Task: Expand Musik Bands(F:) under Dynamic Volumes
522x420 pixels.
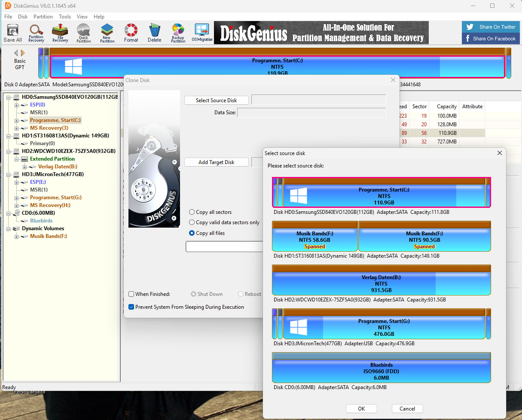Action: [x=16, y=236]
